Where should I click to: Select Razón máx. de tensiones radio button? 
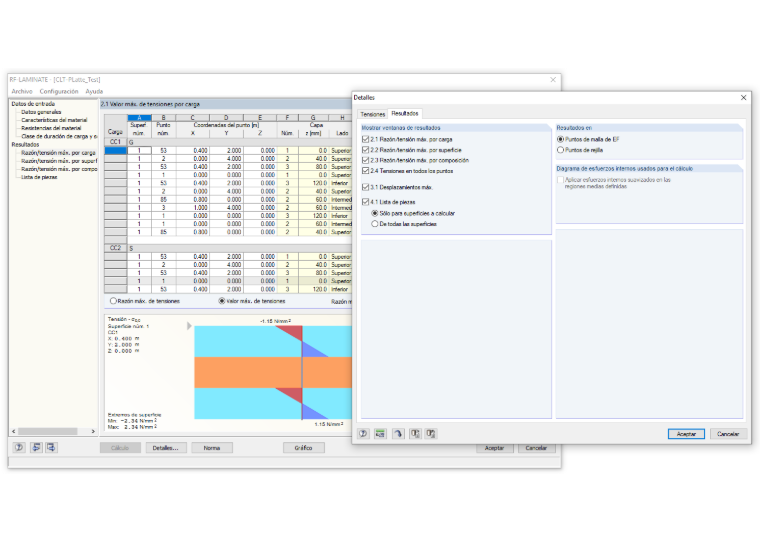tap(113, 301)
